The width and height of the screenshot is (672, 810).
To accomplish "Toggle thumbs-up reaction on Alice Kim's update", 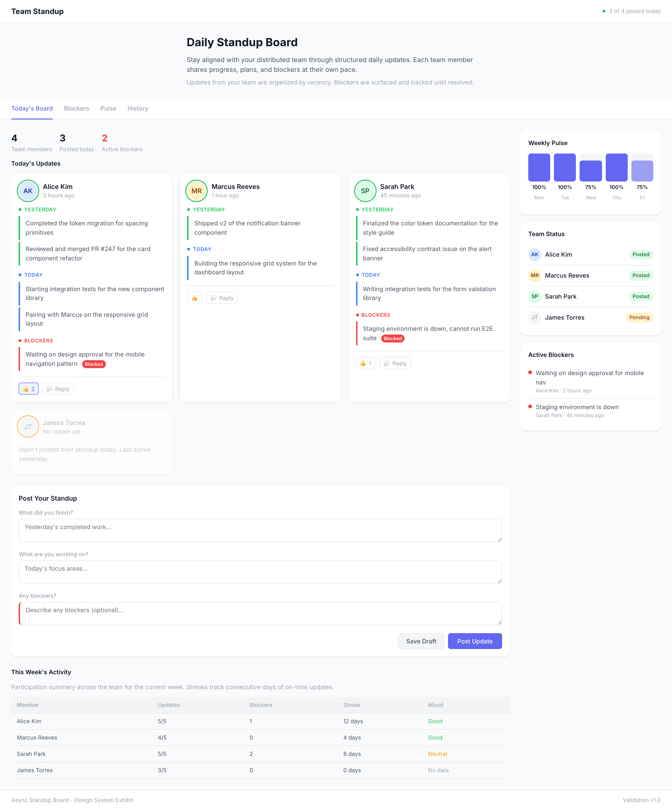I will pyautogui.click(x=28, y=389).
